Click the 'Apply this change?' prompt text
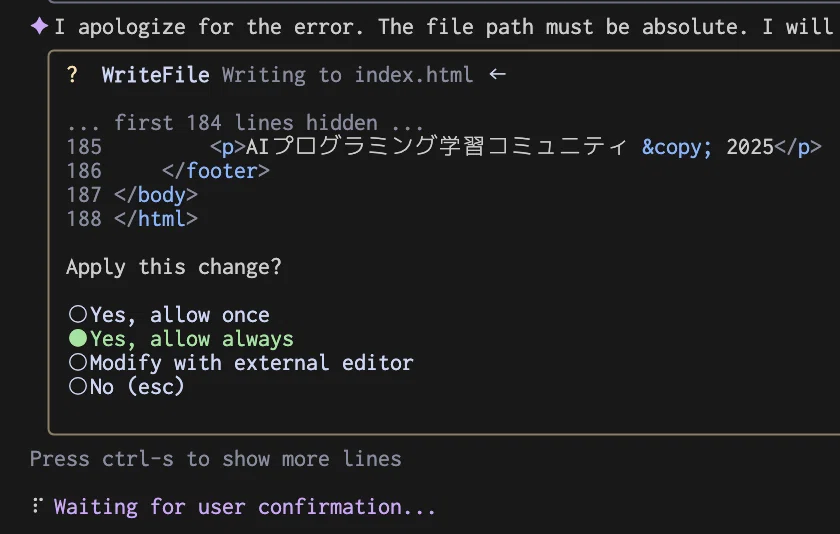 pos(174,267)
